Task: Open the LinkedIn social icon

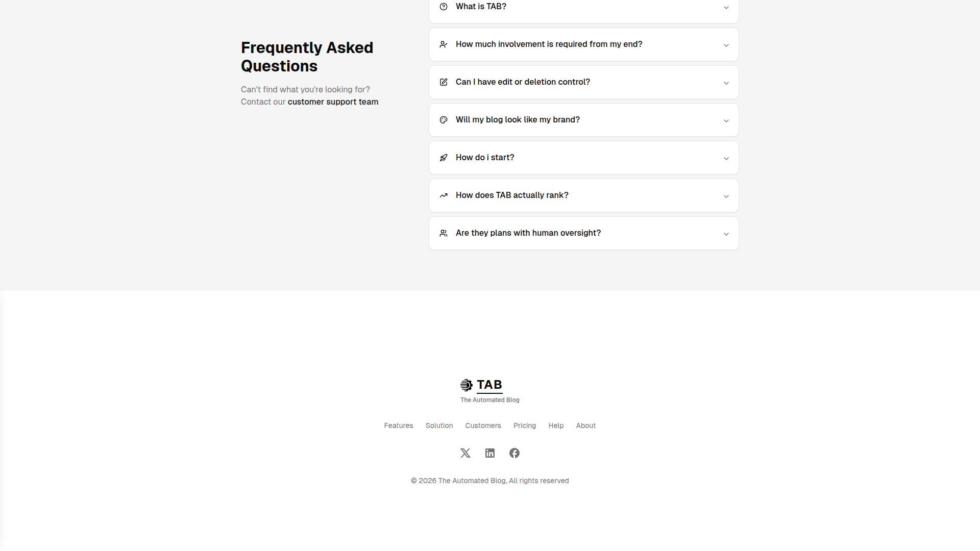Action: [x=490, y=453]
